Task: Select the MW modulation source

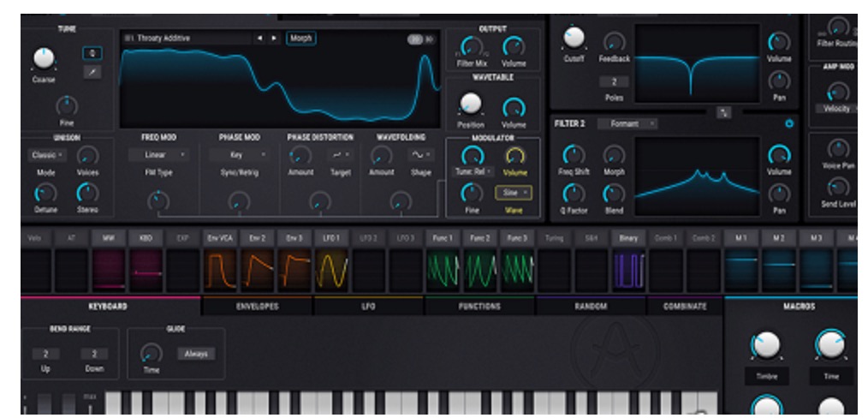Action: pyautogui.click(x=109, y=239)
